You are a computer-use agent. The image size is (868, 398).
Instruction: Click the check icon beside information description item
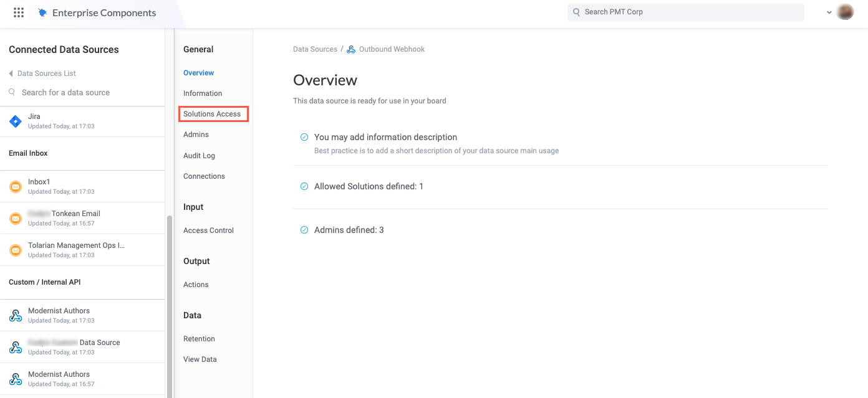pyautogui.click(x=304, y=136)
